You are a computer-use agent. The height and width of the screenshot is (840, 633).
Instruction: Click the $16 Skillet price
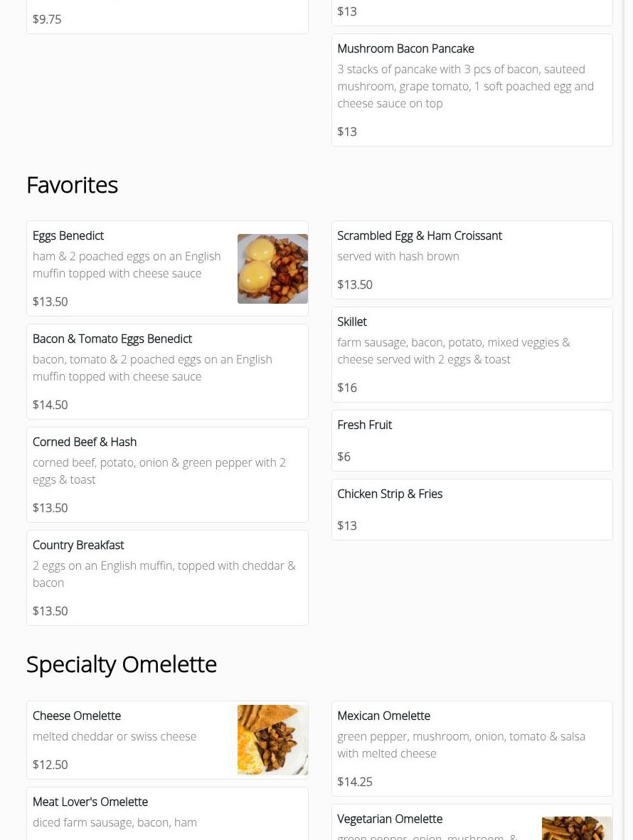(347, 388)
